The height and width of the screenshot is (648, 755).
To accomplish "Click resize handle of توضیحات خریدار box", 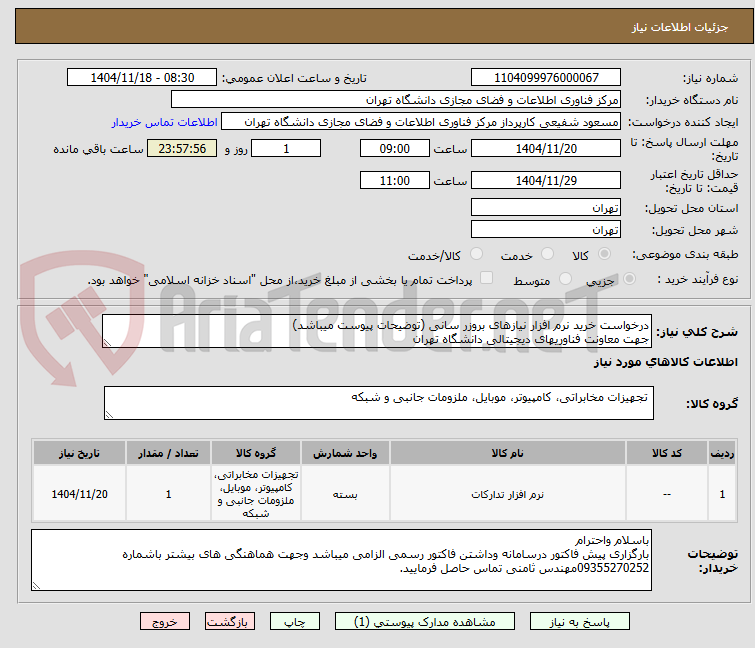I will (x=37, y=585).
